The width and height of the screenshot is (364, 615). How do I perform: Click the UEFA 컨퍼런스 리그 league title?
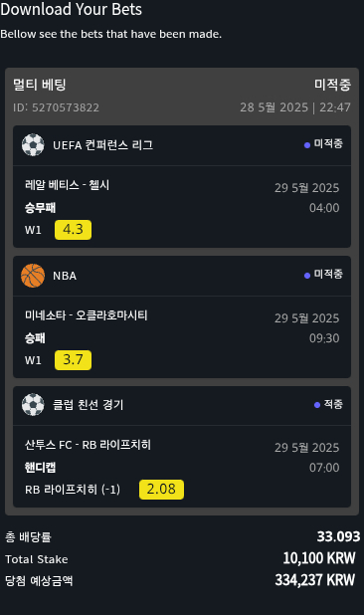tap(102, 145)
